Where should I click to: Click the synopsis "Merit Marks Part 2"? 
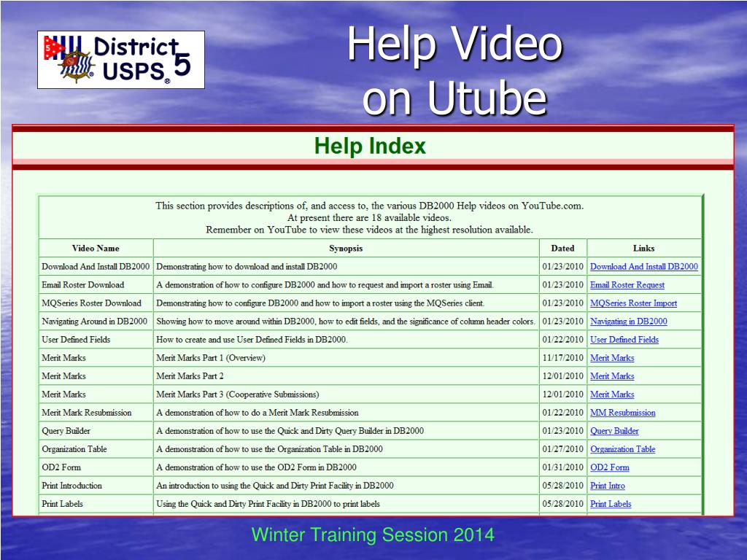pyautogui.click(x=190, y=376)
